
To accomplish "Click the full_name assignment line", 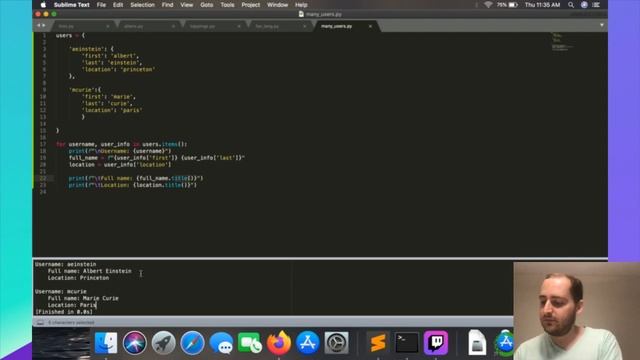I will 157,158.
